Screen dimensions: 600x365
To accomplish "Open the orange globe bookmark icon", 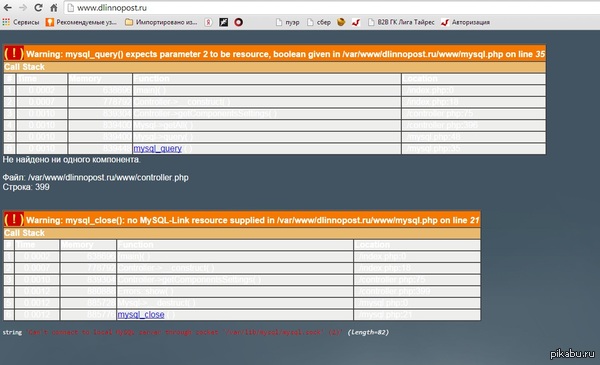I will pyautogui.click(x=341, y=22).
